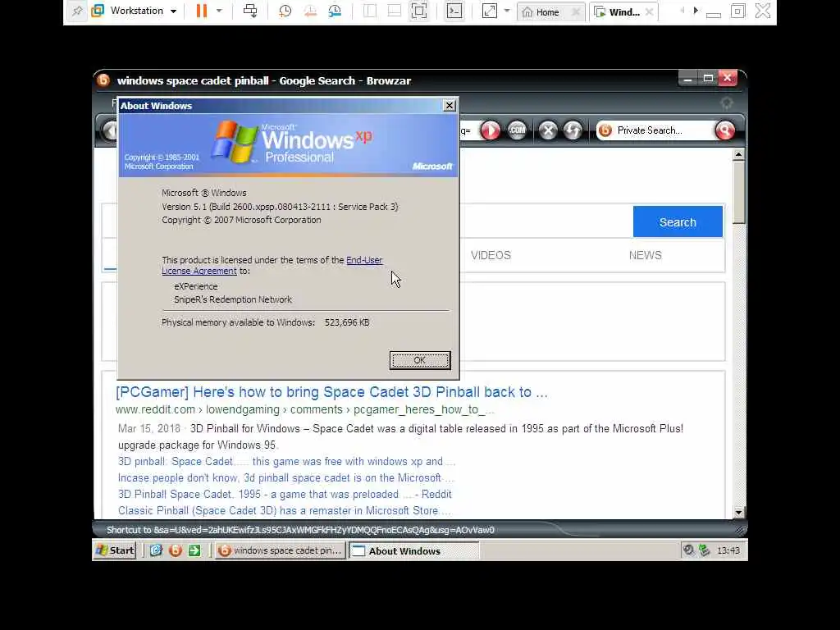Click the green network tray icon
The width and height of the screenshot is (840, 630).
[x=705, y=550]
